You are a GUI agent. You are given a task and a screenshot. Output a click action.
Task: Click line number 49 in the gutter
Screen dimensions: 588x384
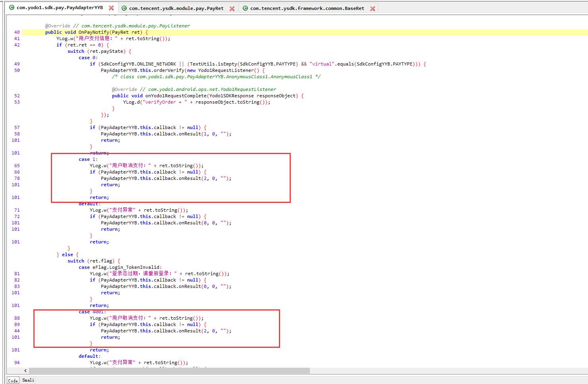click(x=17, y=64)
